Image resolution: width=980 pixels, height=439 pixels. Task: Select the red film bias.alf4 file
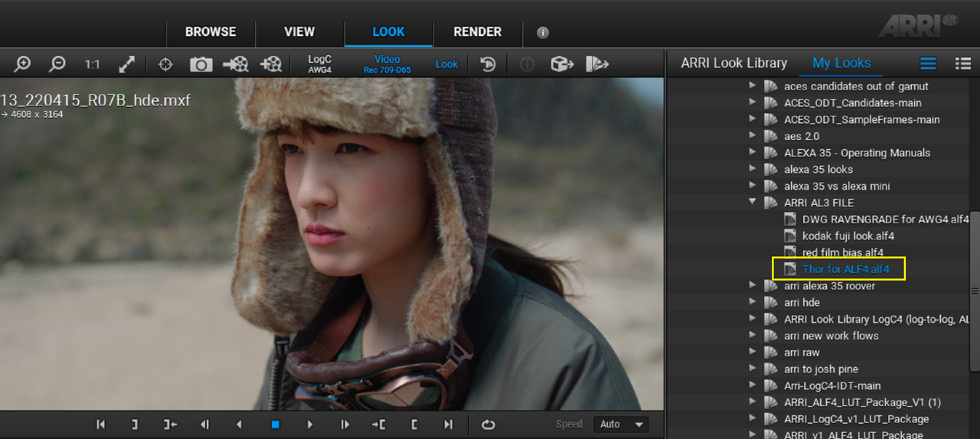coord(843,252)
